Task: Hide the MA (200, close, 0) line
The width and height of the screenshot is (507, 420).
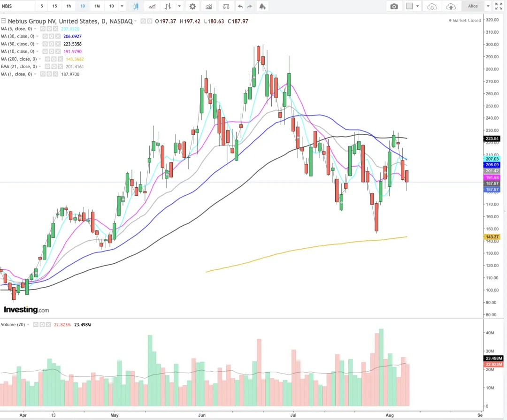Action: [47, 59]
